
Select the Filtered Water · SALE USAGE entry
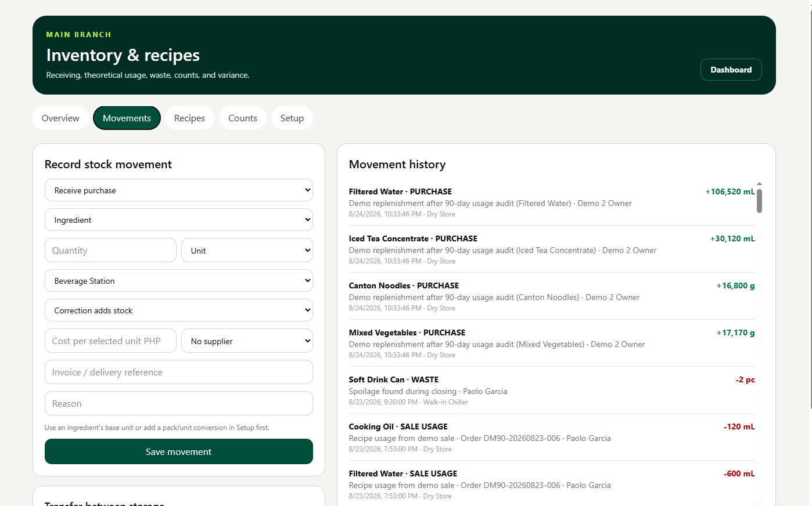pyautogui.click(x=552, y=484)
